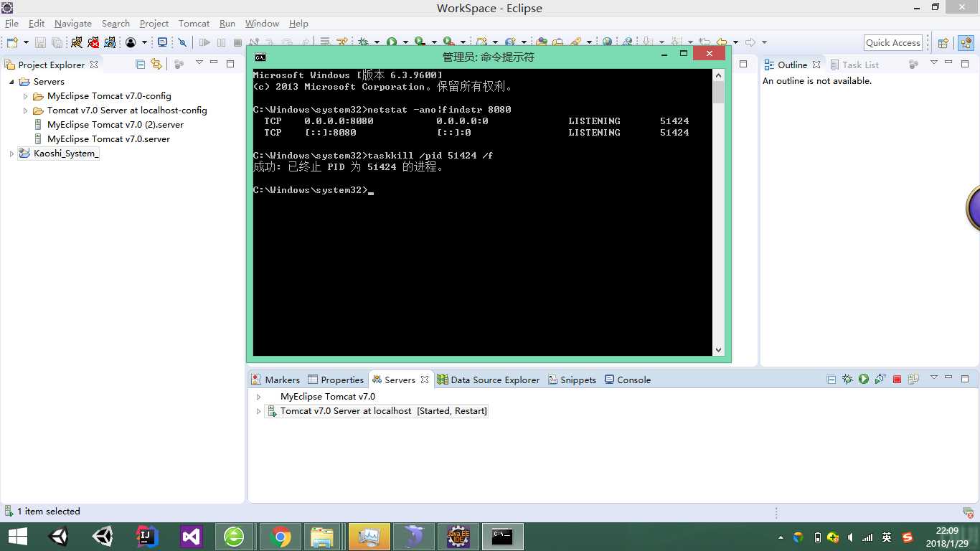The image size is (980, 551).
Task: Expand Tomcat v7.0 Server at localhost-config folder
Action: tap(26, 110)
